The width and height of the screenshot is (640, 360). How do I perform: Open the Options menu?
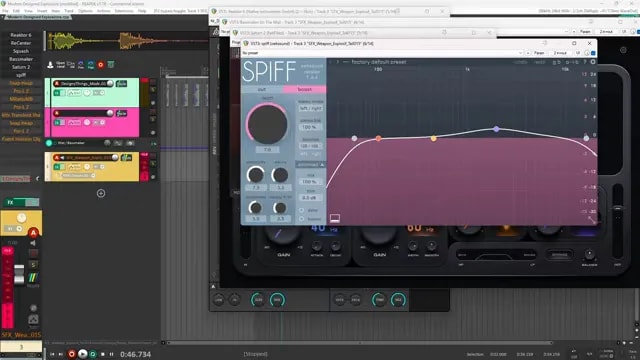pyautogui.click(x=85, y=11)
